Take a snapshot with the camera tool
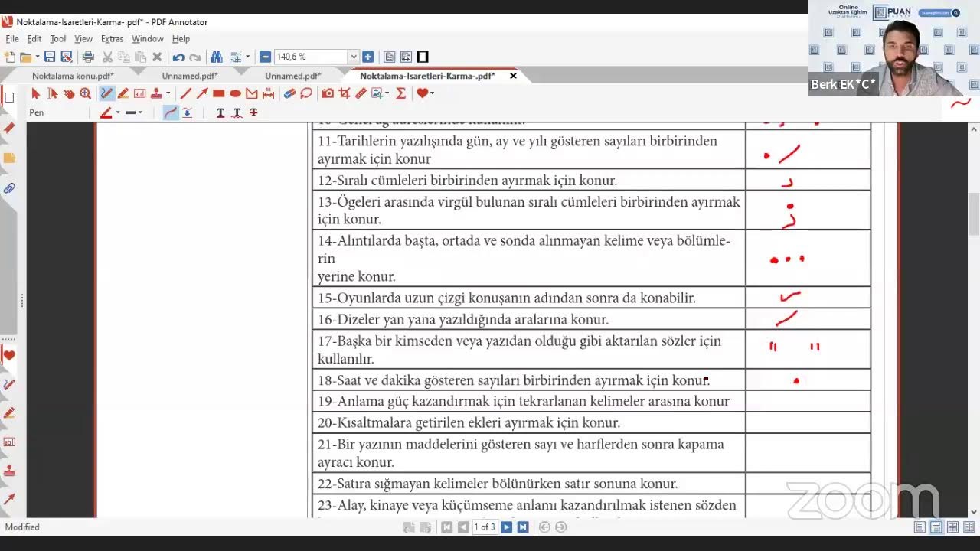 click(328, 93)
